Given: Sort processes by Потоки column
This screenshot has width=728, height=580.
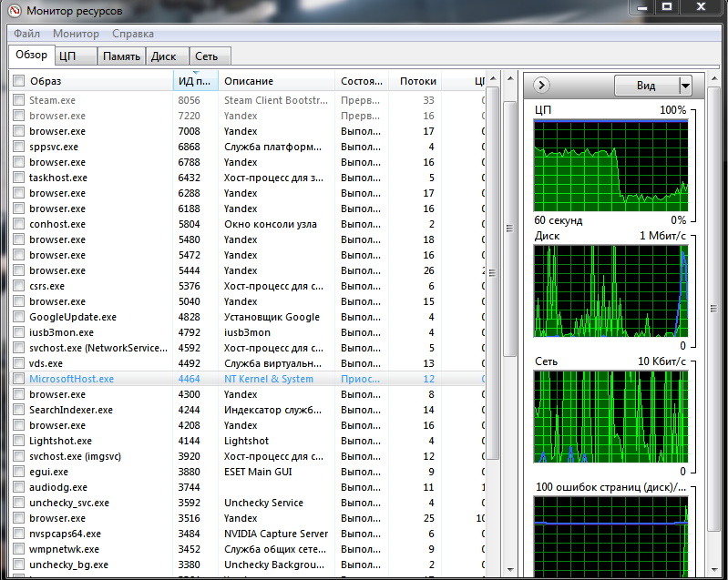Looking at the screenshot, I should click(417, 81).
